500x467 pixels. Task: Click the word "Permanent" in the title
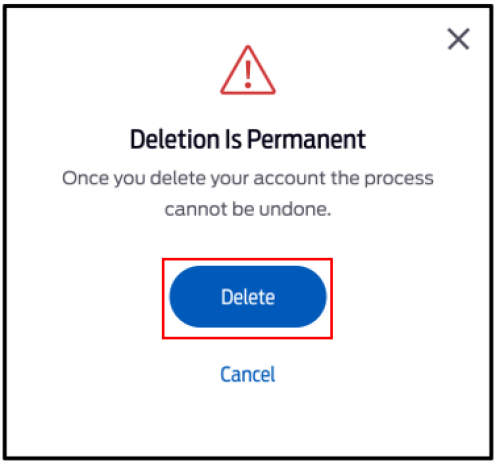[306, 139]
